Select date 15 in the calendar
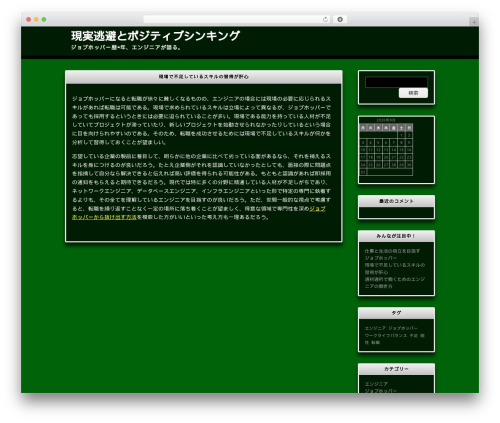The width and height of the screenshot is (500, 423). click(401, 150)
